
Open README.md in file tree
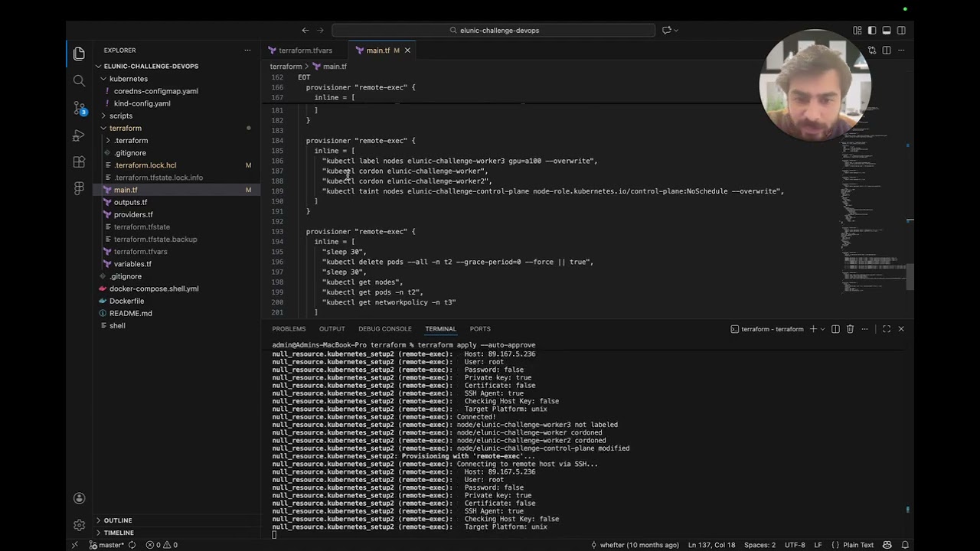point(130,313)
